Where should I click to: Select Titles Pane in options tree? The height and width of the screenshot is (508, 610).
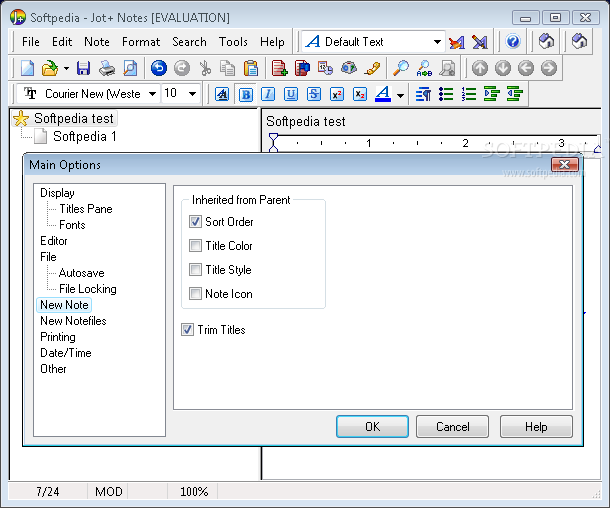tap(86, 209)
